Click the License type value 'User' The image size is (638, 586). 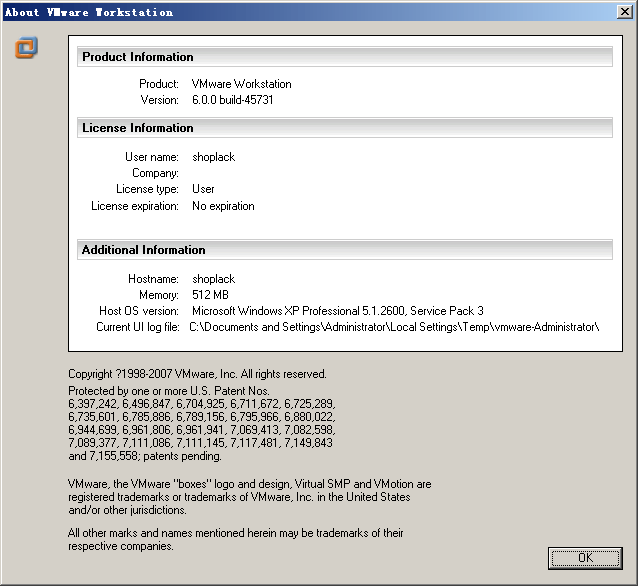pos(203,189)
